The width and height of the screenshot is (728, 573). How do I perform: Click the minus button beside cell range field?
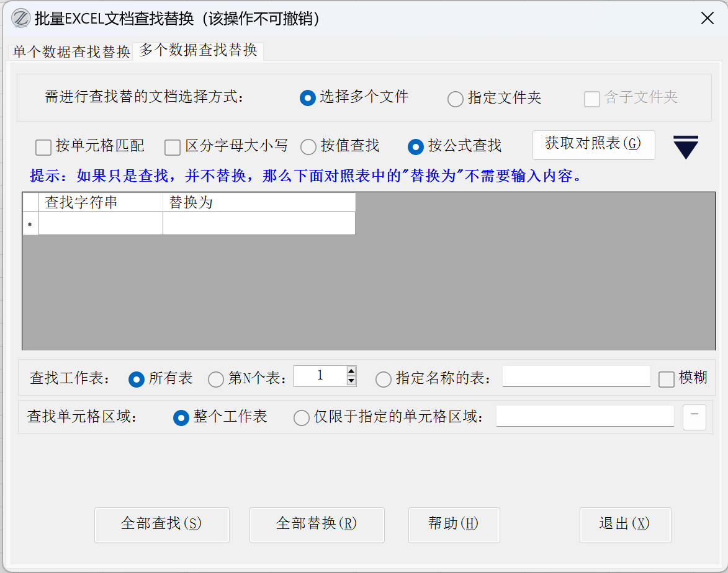click(694, 417)
